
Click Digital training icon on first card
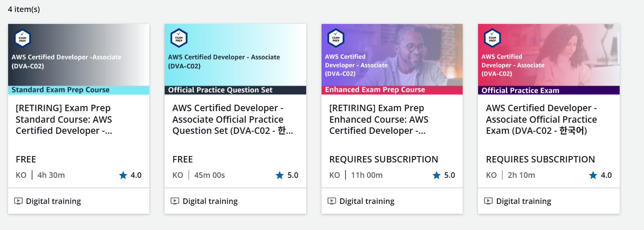(x=18, y=201)
